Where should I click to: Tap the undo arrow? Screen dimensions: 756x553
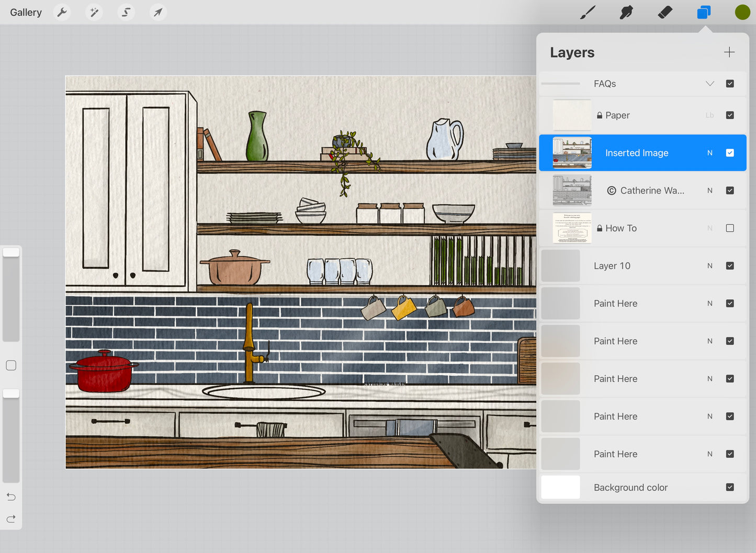[x=11, y=496]
